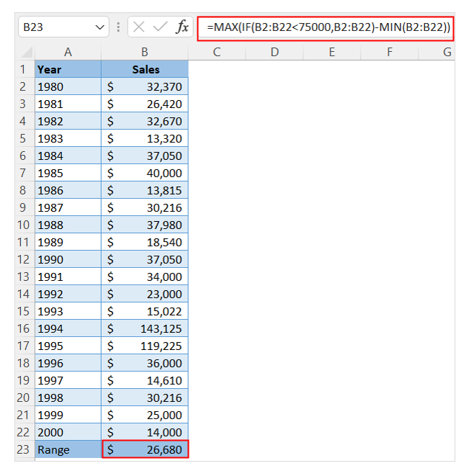
Task: Select column B header
Action: coord(145,52)
